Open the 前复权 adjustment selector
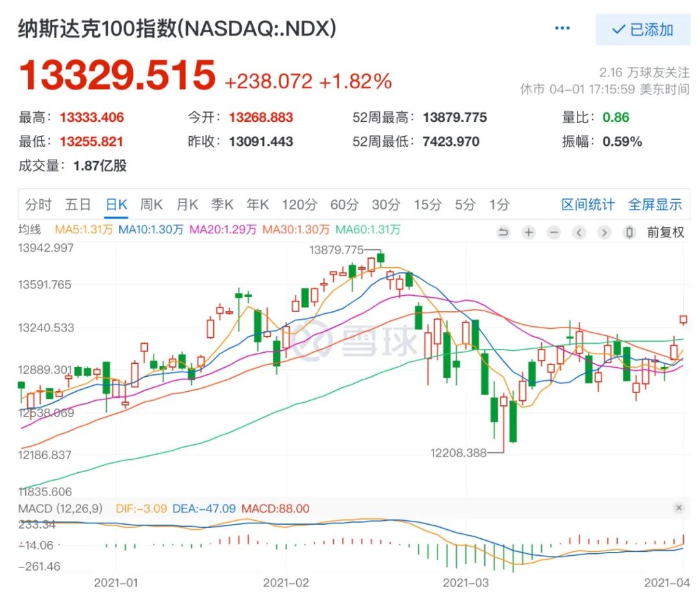This screenshot has width=700, height=598. click(x=666, y=232)
